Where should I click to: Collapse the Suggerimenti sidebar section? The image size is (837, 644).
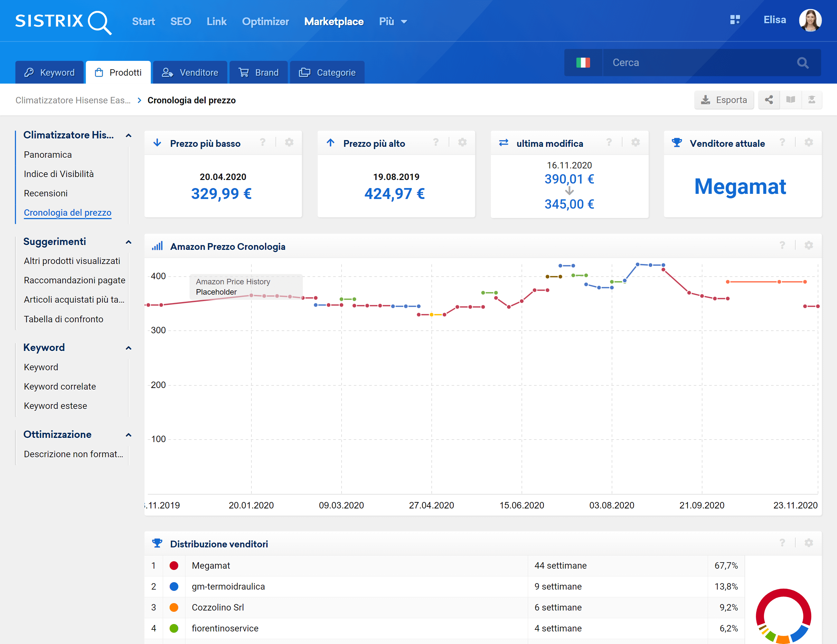[x=128, y=242]
